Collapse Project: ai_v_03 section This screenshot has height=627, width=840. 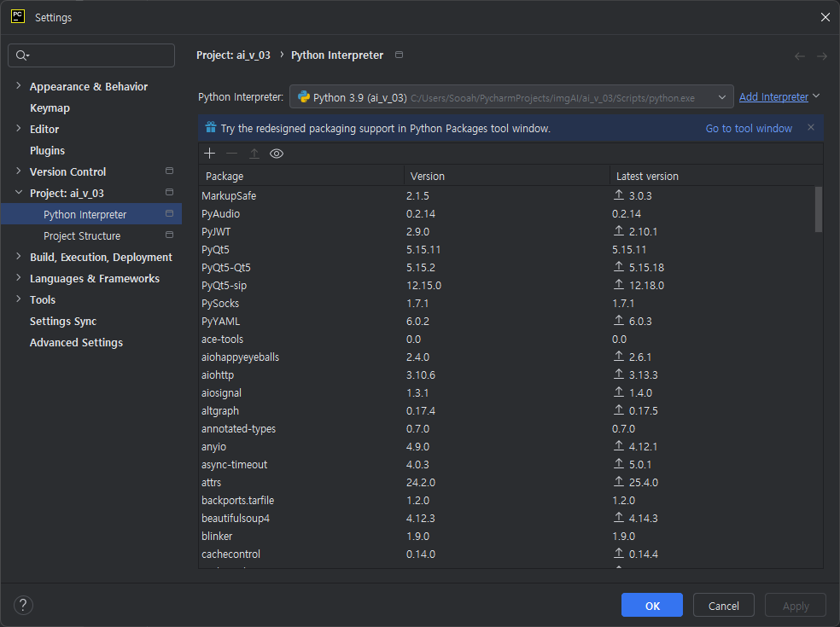point(18,192)
